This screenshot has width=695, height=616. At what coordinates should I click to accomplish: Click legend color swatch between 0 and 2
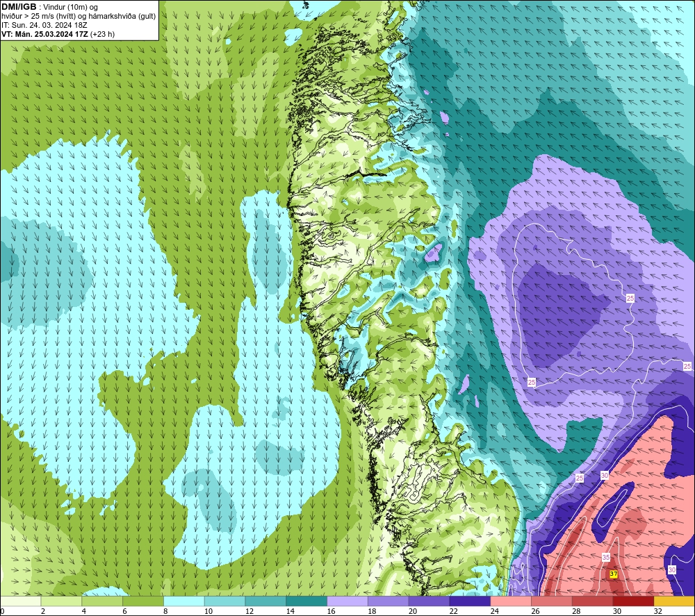[x=20, y=601]
